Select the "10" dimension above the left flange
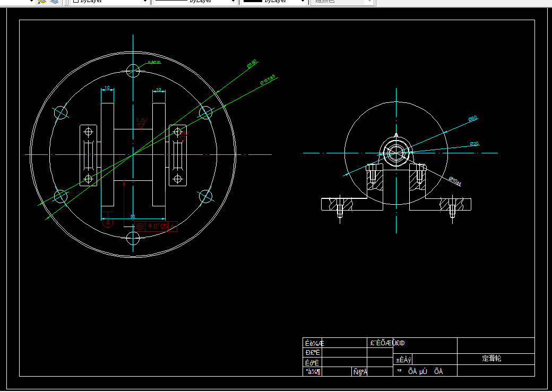Image resolution: width=552 pixels, height=392 pixels. 107,88
